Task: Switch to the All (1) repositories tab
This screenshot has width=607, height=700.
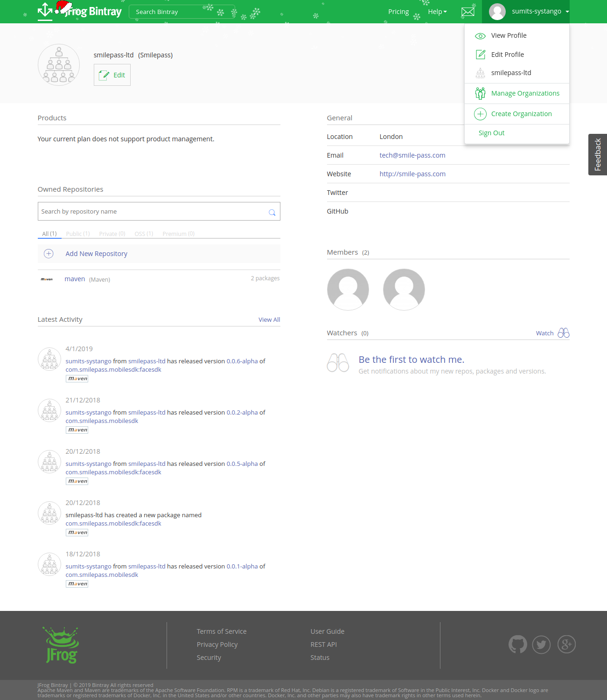Action: tap(49, 234)
